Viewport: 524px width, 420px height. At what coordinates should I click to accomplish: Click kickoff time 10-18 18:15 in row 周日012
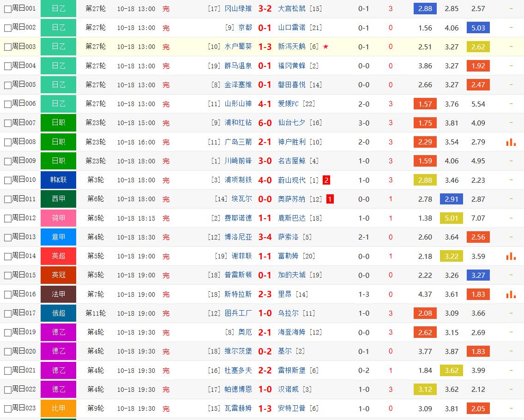[136, 218]
